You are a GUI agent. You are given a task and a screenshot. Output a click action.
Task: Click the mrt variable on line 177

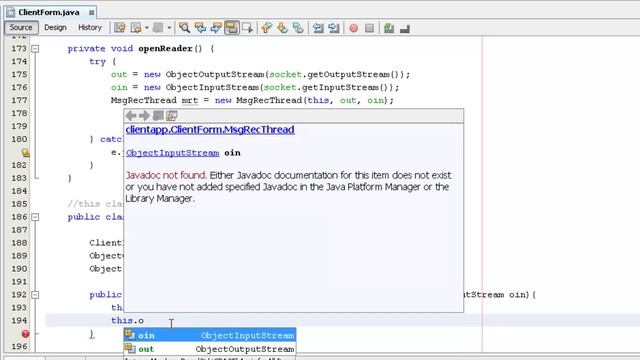[x=189, y=100]
